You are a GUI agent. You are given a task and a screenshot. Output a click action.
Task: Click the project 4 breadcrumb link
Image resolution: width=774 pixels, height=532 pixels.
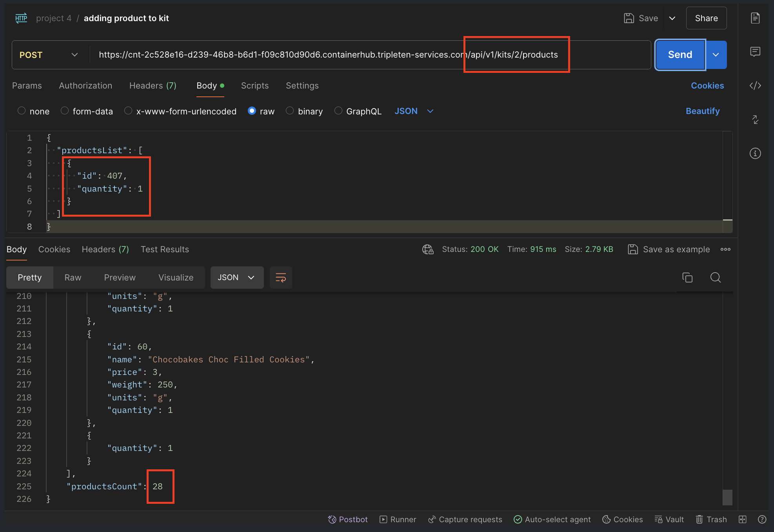pyautogui.click(x=54, y=18)
